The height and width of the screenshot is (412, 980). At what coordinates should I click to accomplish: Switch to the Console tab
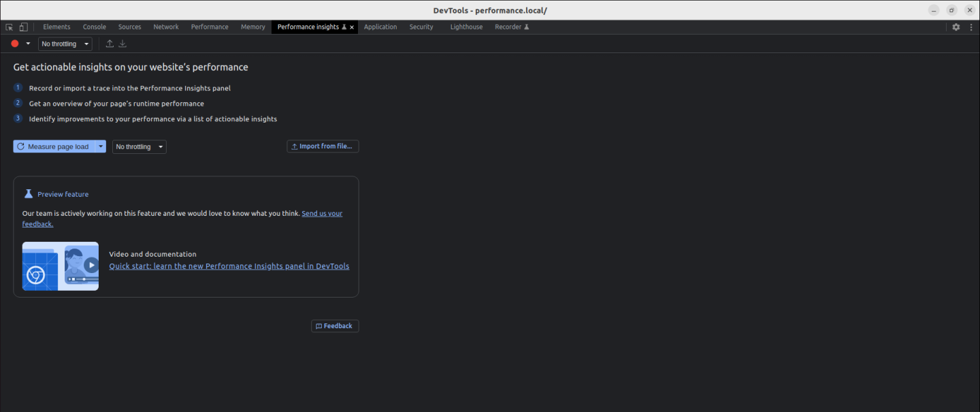coord(95,27)
